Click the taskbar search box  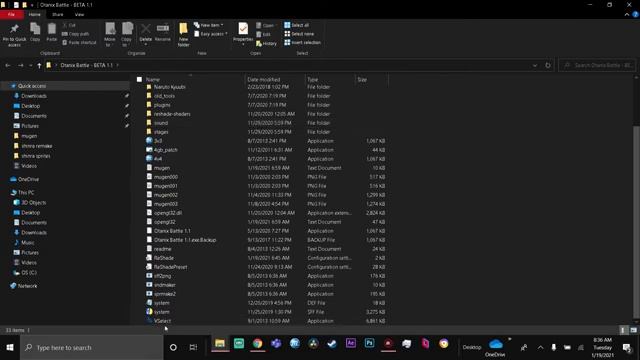click(x=92, y=347)
